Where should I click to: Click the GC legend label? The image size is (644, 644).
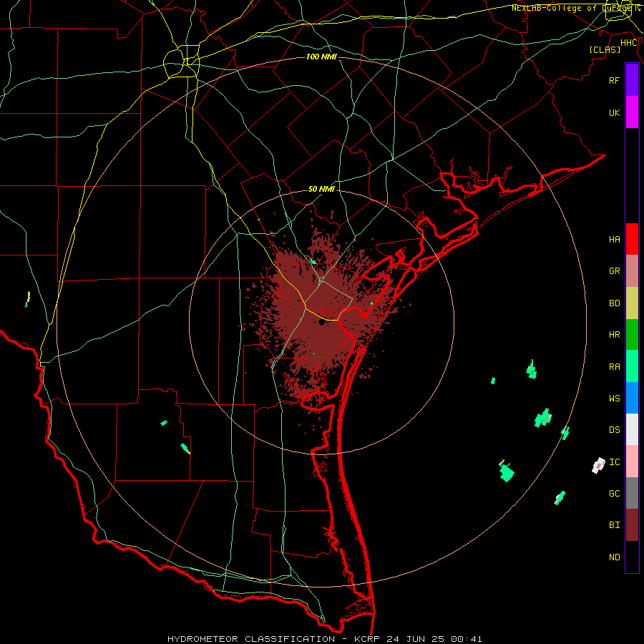[x=614, y=494]
